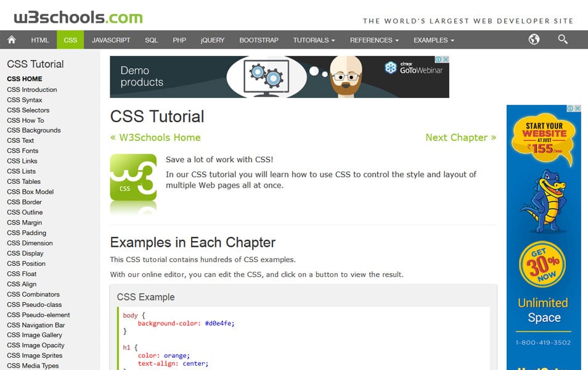
Task: Open the jQUERY nav item
Action: point(212,40)
